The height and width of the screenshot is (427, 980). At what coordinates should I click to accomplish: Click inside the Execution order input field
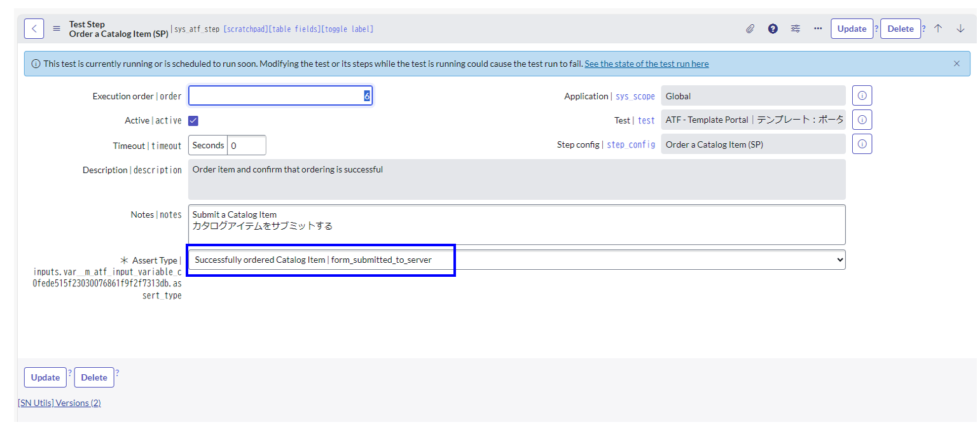coord(280,95)
